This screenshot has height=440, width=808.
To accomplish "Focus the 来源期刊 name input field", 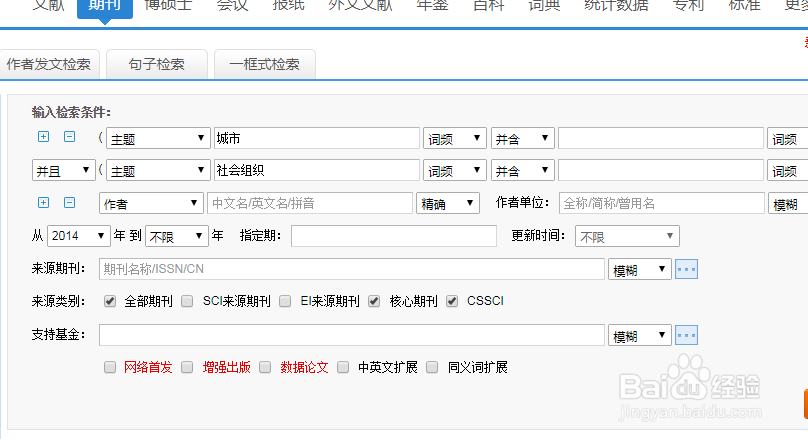I will pos(351,269).
